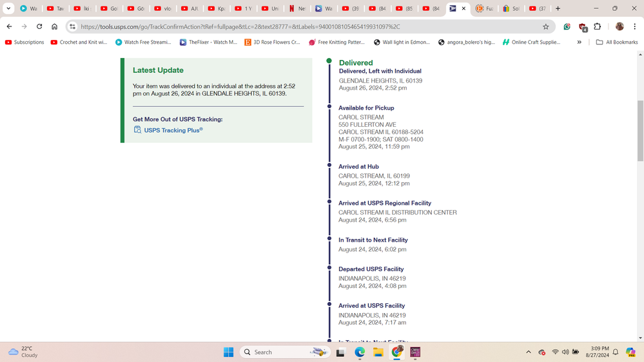Screen dimensions: 644x362
Task: Reload the USPS tracking page
Action: click(x=39, y=26)
